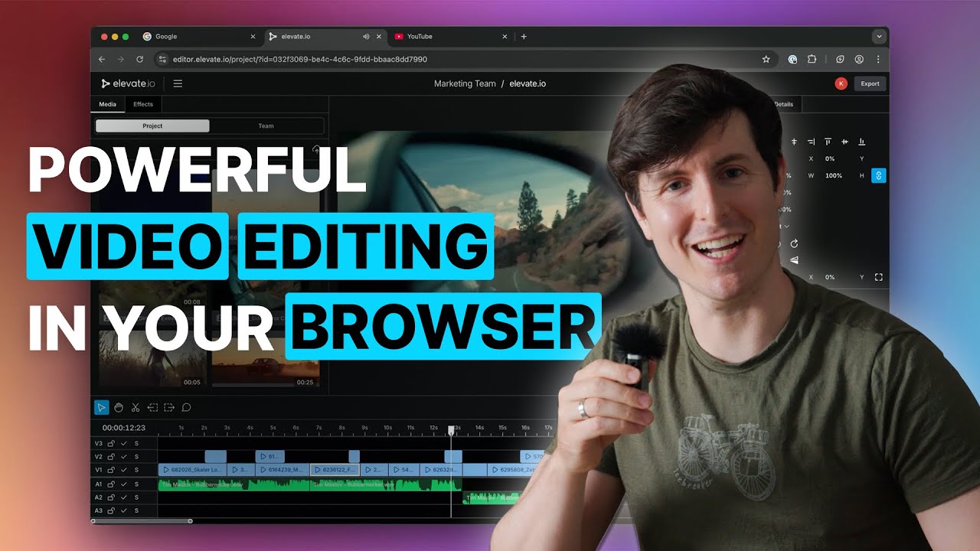
Task: Click the align top edge icon
Action: pyautogui.click(x=828, y=142)
